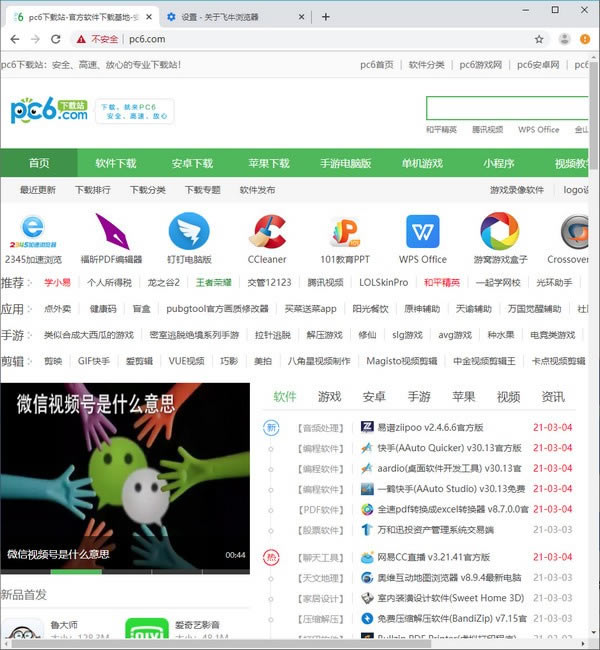The width and height of the screenshot is (600, 650).
Task: Click the pc6.com site logo
Action: click(49, 110)
